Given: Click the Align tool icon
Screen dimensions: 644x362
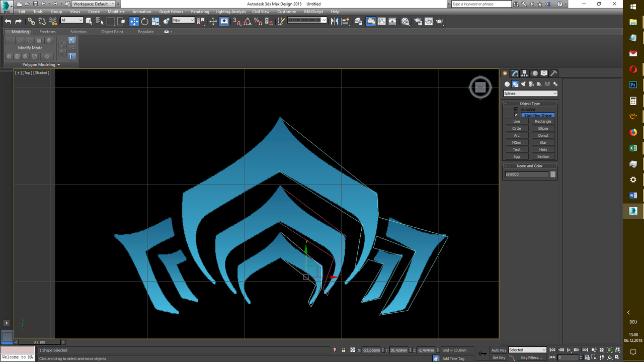Looking at the screenshot, I should tap(345, 21).
